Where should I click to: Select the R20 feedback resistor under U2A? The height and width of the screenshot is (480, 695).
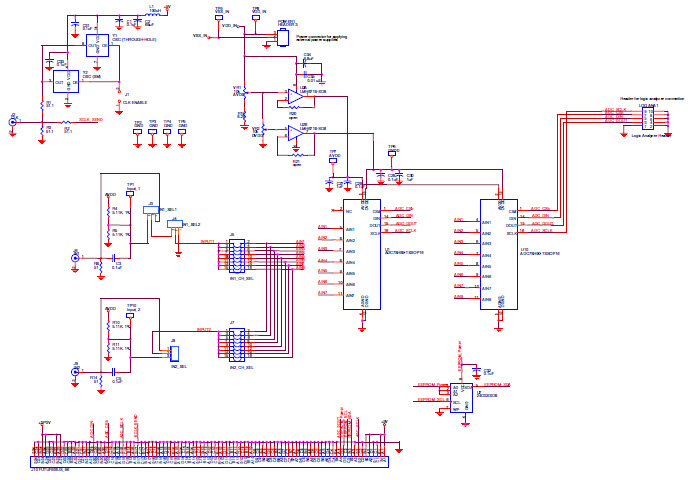(295, 108)
